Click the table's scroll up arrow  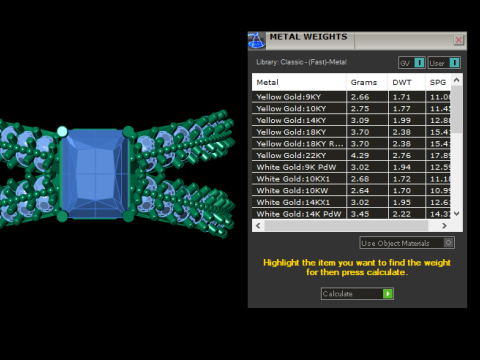pyautogui.click(x=457, y=80)
